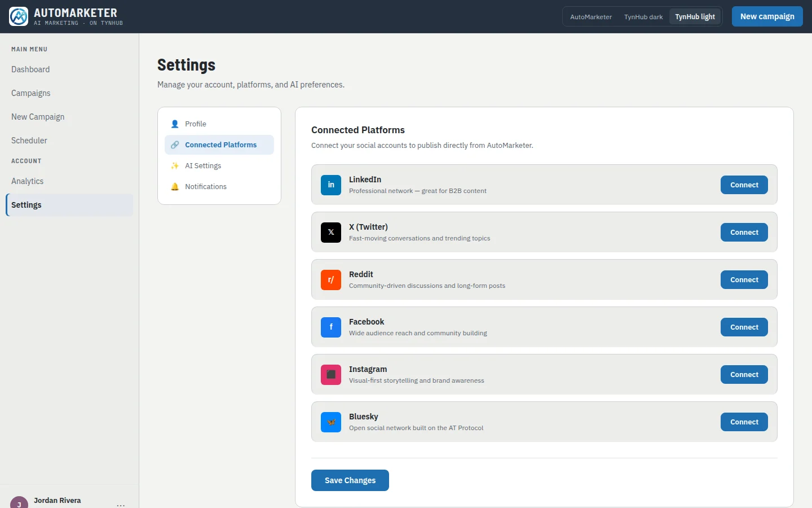Image resolution: width=812 pixels, height=508 pixels.
Task: Click the Save Changes button
Action: click(350, 480)
